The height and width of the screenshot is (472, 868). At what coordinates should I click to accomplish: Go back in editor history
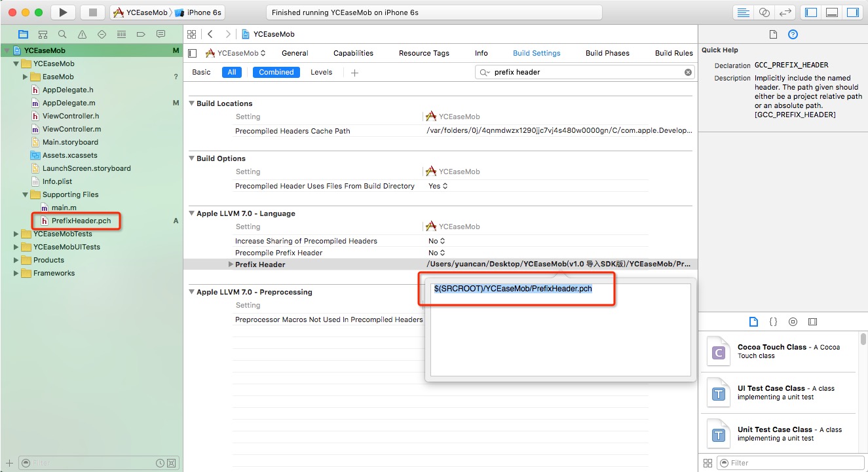click(210, 34)
